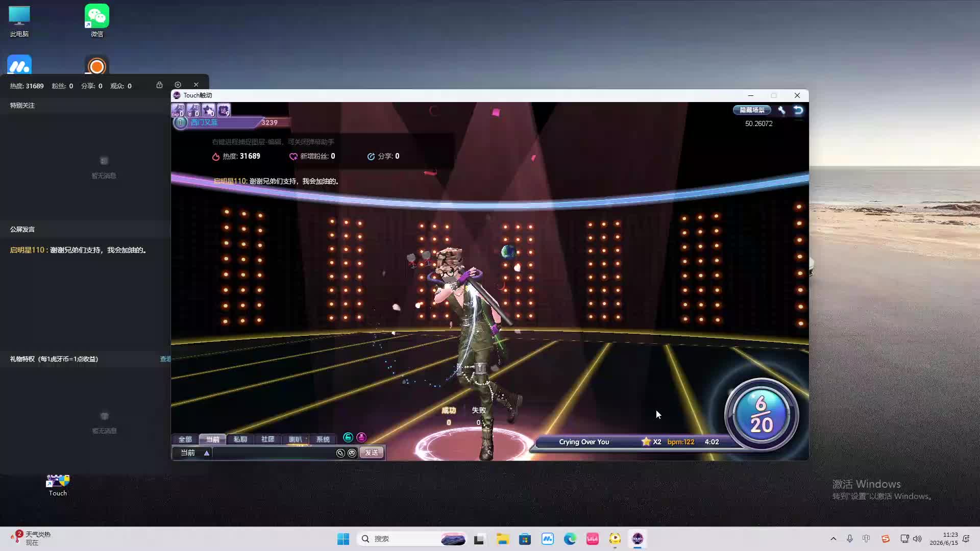This screenshot has width=980, height=551.
Task: Toggle the 隐藏场景 hide scene button
Action: [752, 110]
